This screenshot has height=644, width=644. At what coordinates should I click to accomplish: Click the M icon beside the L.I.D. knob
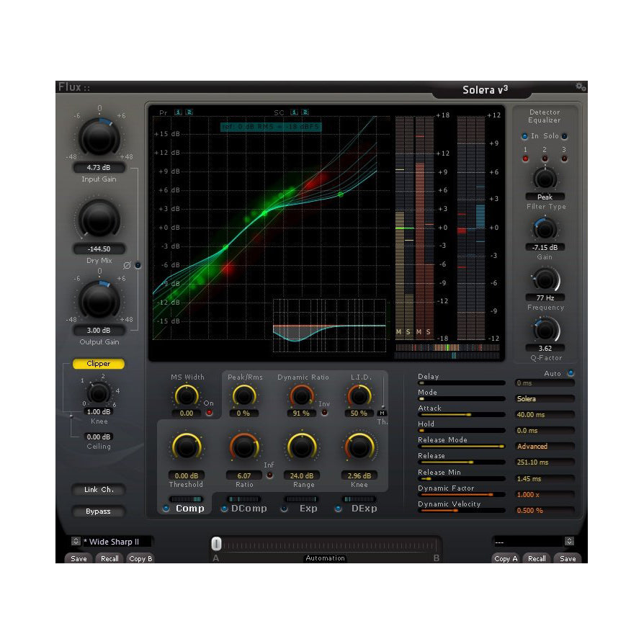383,413
